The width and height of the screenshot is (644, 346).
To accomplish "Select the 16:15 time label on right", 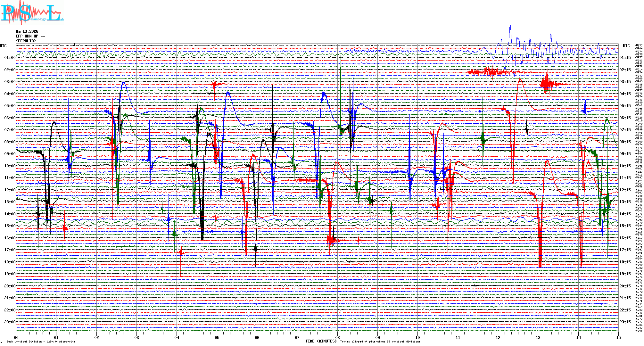I will pos(625,238).
